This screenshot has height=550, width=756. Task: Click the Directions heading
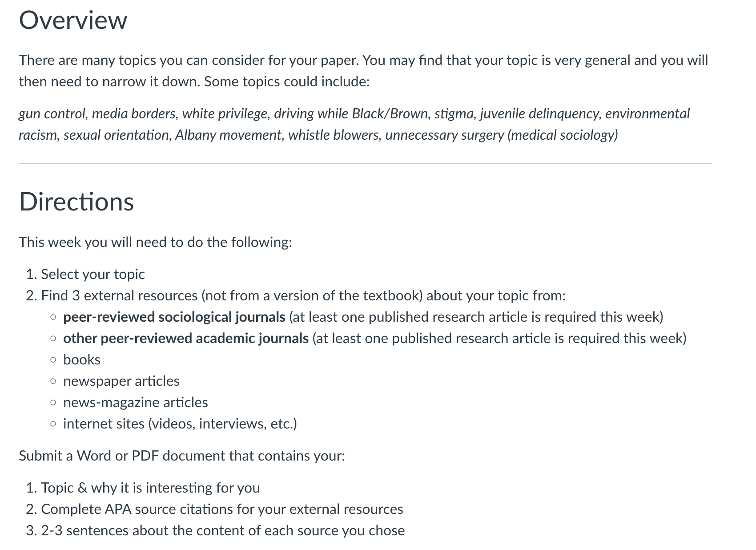76,202
